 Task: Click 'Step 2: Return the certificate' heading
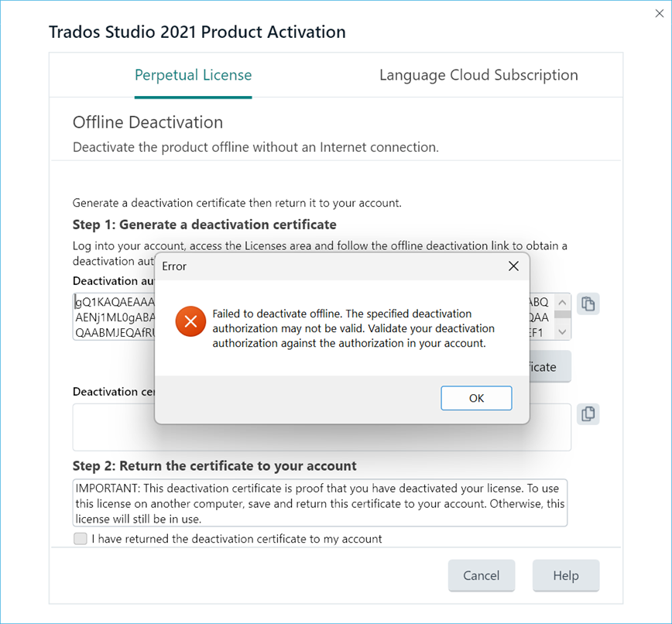214,466
